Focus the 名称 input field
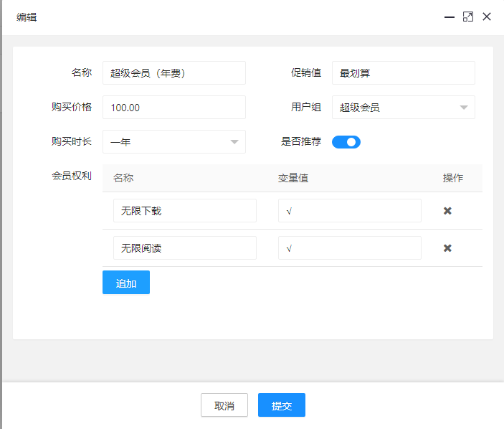 pyautogui.click(x=173, y=73)
